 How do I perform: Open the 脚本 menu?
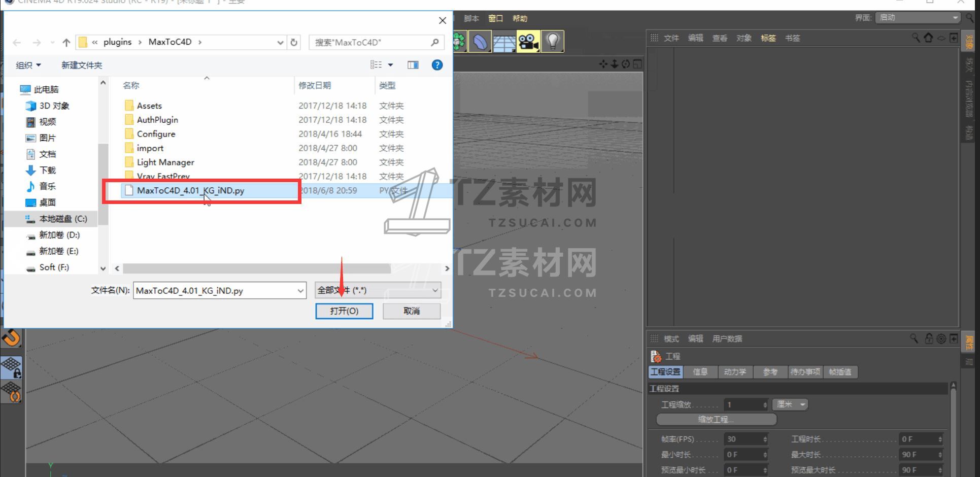pyautogui.click(x=471, y=18)
